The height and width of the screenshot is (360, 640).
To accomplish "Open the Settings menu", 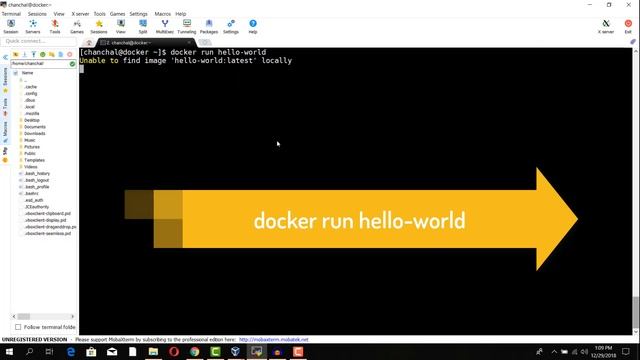I will click(138, 14).
